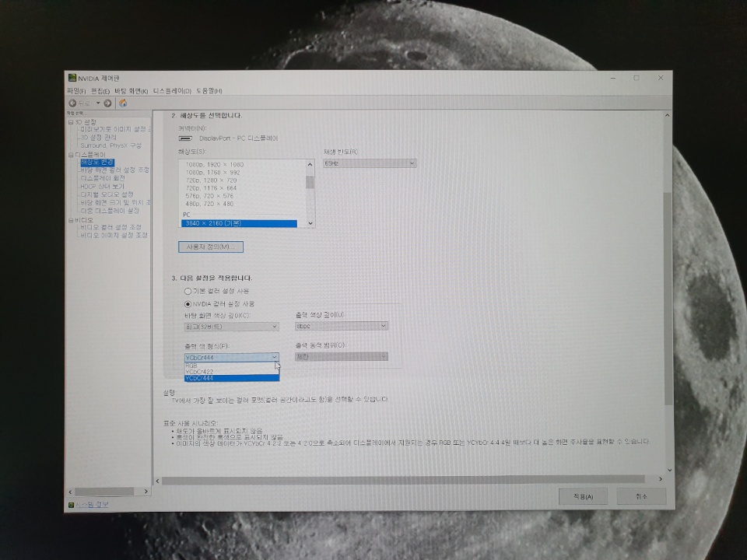Open the 도움말(H) menu

coord(209,91)
